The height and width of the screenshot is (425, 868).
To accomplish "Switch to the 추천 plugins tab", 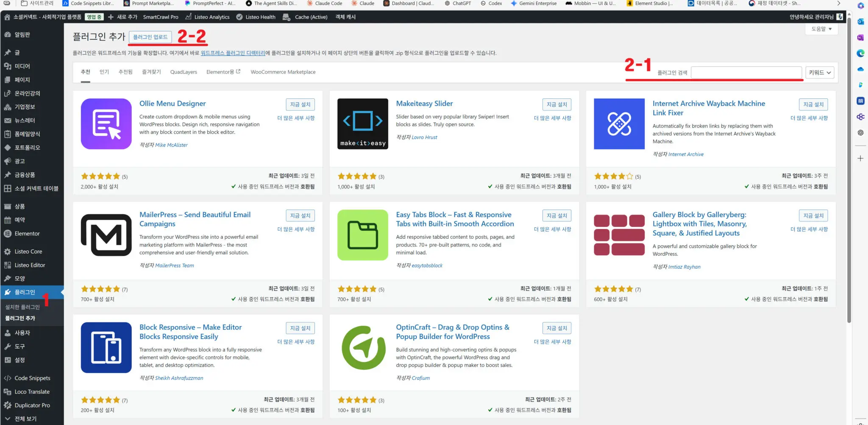I will tap(85, 72).
